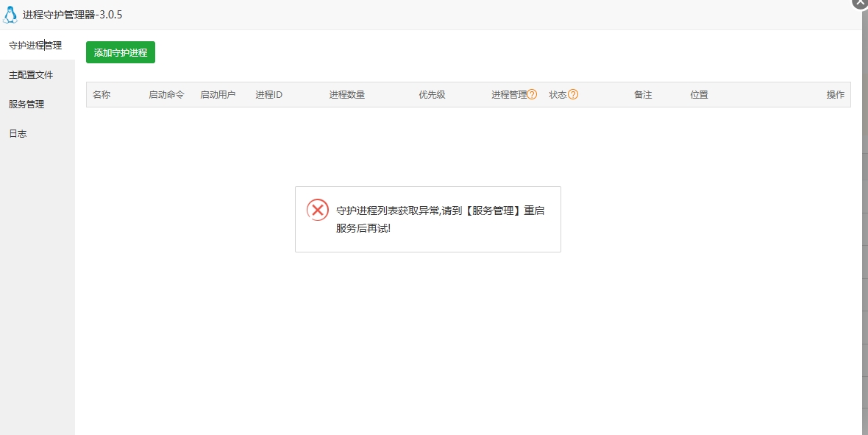Click the 启动用户 column header

pos(218,95)
